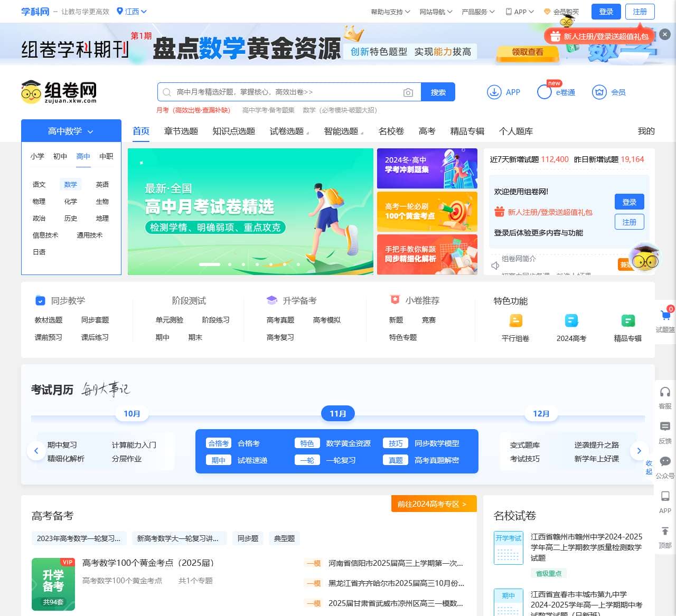
Task: Select the 英语 subject
Action: 102,185
